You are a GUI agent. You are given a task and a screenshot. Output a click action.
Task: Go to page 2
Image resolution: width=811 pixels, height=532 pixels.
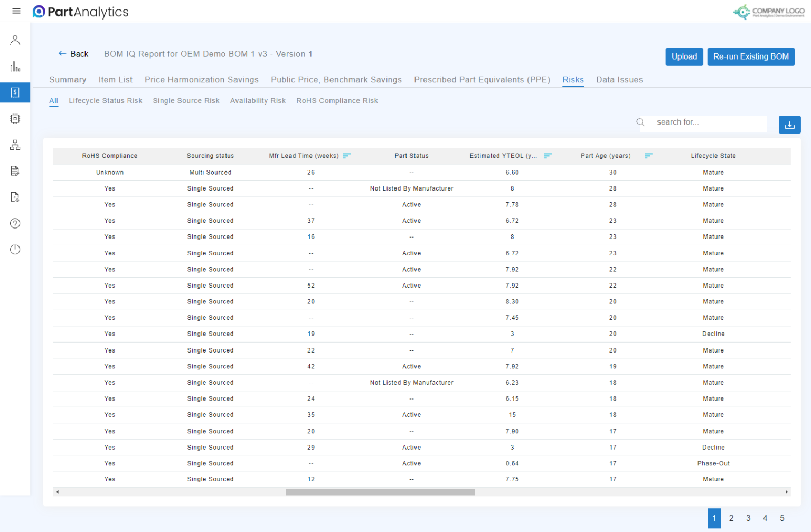731,518
